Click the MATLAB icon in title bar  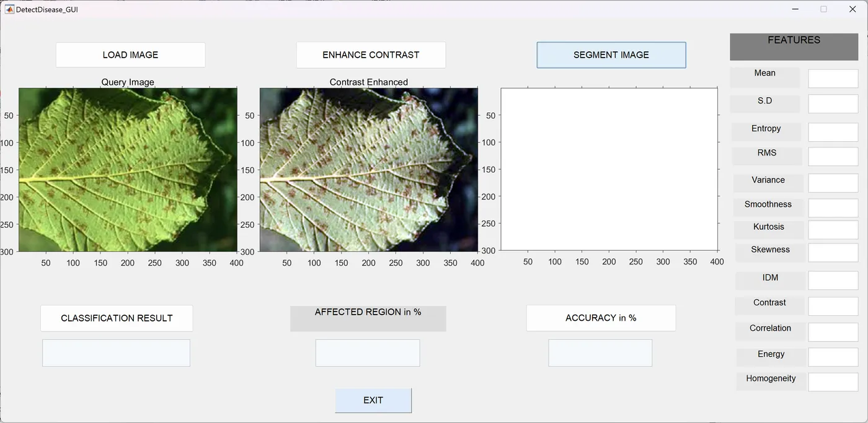(x=9, y=9)
